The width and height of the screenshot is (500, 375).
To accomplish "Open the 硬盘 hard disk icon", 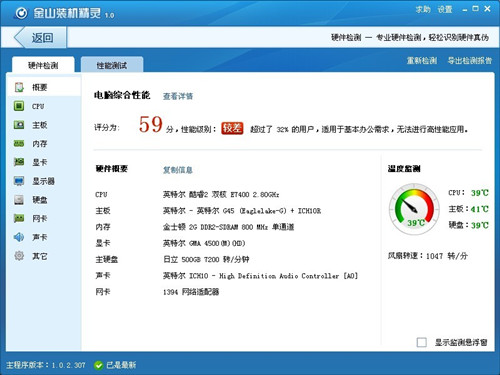I will tap(19, 200).
